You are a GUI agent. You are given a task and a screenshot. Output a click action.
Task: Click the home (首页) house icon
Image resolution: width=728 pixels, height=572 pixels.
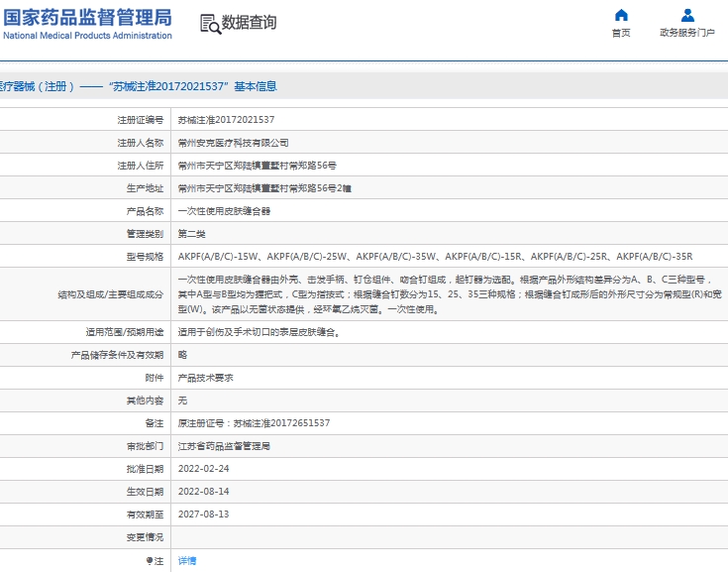tap(621, 15)
